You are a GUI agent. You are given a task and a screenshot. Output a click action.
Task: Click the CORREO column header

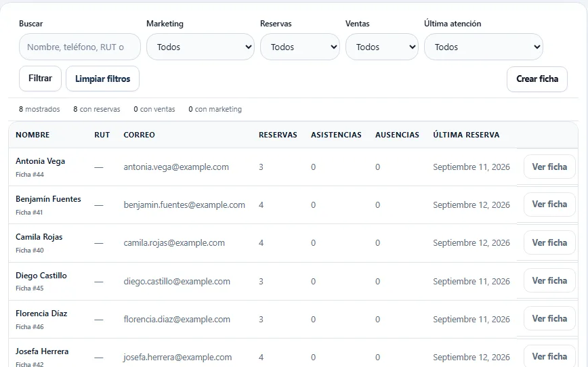[139, 135]
